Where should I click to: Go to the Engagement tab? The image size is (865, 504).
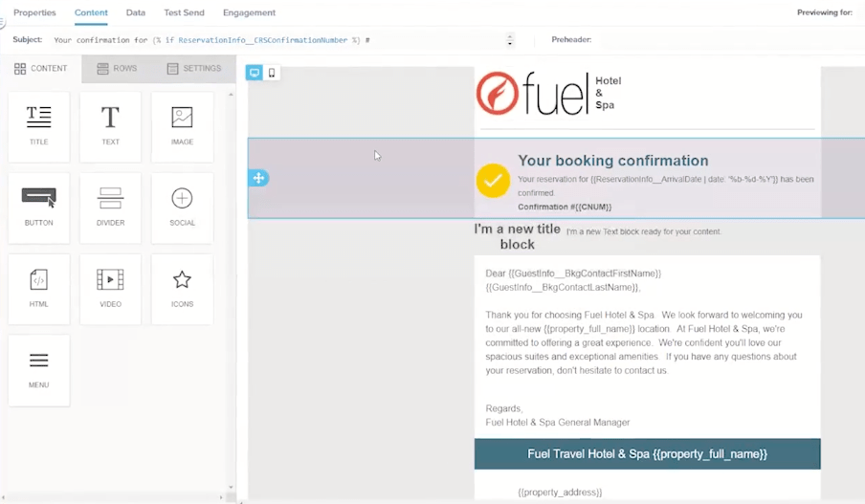[x=250, y=12]
